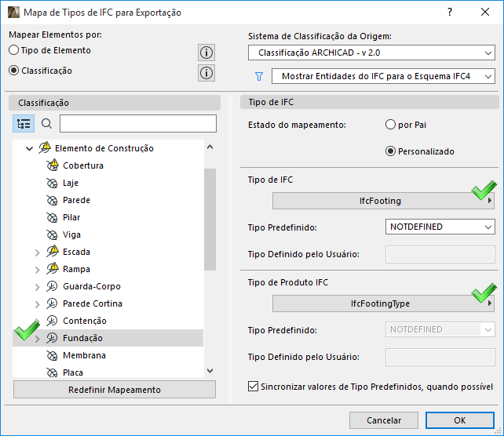Click the magnifier search icon

click(x=46, y=124)
